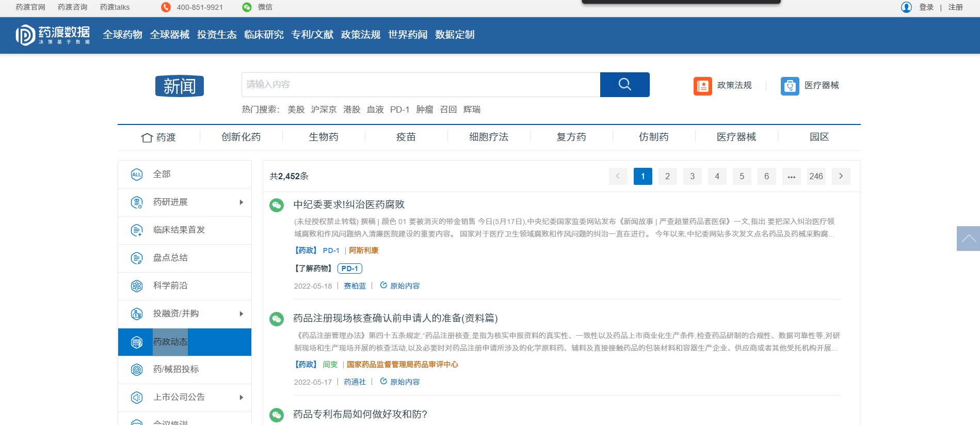
Task: Open 全球药物 in the main navigation
Action: click(122, 35)
